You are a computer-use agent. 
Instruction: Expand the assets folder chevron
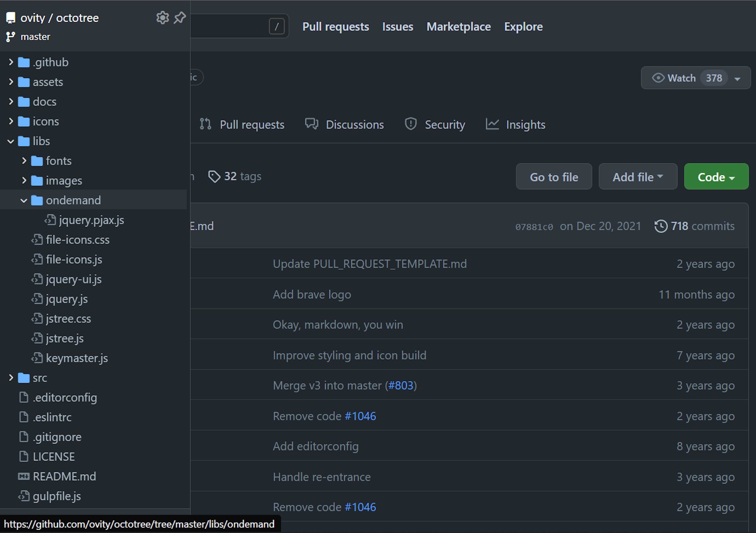[11, 82]
